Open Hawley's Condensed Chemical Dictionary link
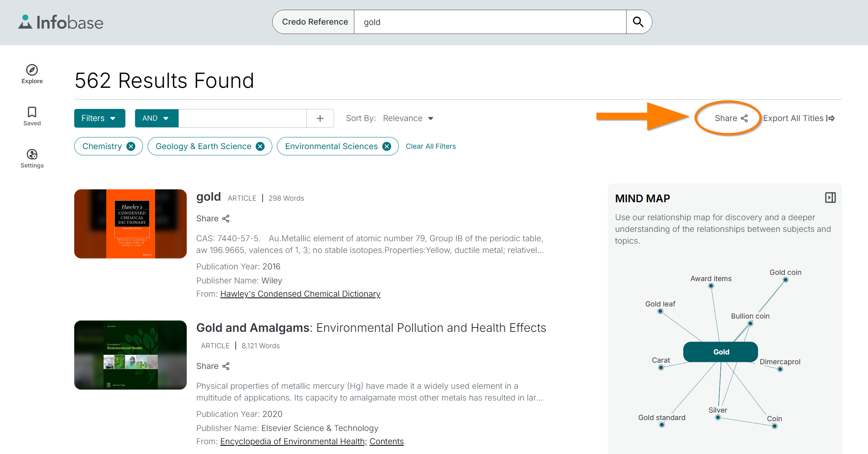Image resolution: width=868 pixels, height=454 pixels. pos(300,294)
